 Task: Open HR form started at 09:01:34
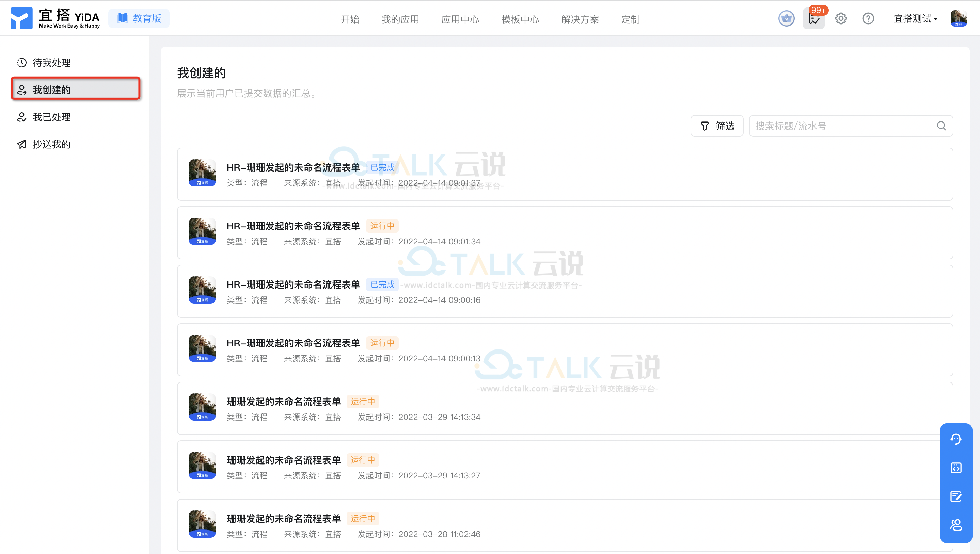coord(565,233)
